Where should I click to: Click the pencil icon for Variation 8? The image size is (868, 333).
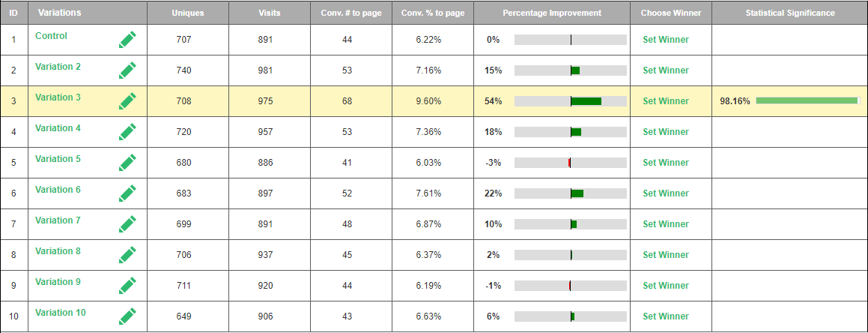point(127,255)
